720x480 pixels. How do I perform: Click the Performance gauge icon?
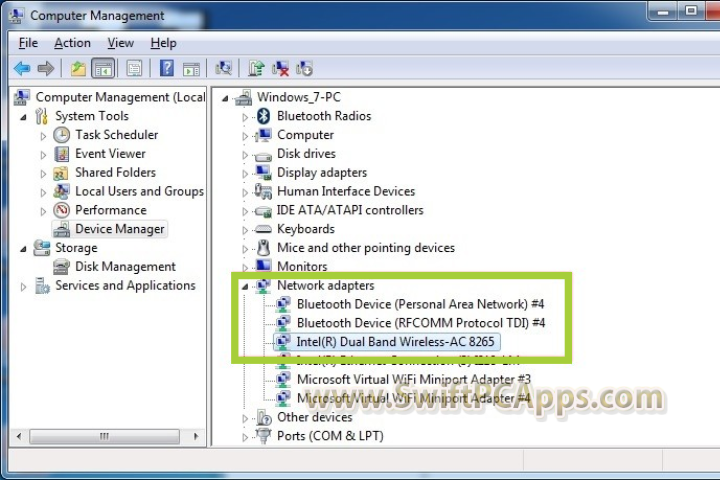pyautogui.click(x=62, y=210)
